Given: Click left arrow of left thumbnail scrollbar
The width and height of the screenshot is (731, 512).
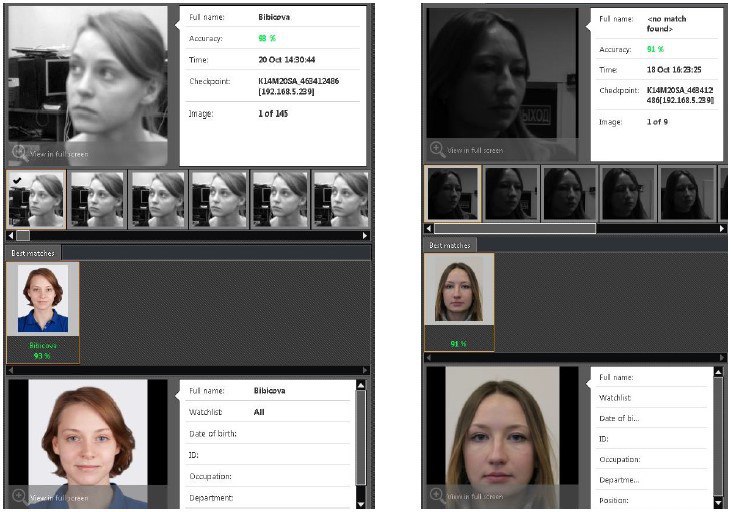Looking at the screenshot, I should point(11,236).
